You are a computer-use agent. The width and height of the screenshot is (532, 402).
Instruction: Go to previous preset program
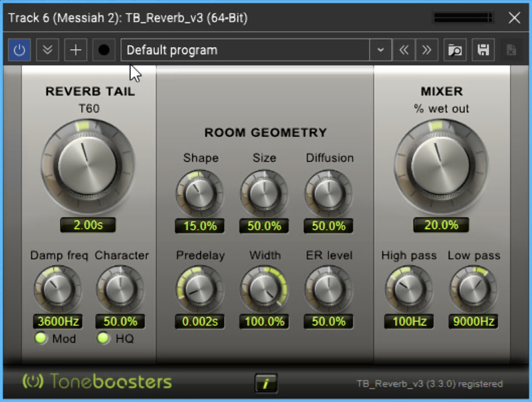[403, 50]
